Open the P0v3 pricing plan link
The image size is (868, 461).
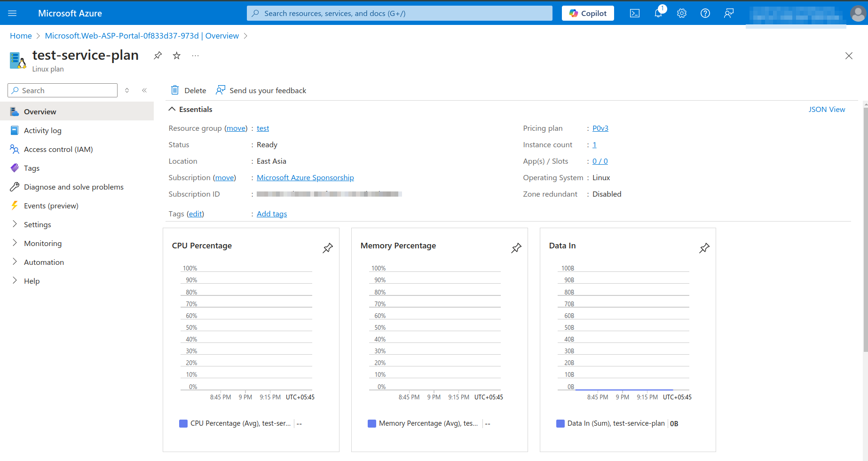[600, 128]
